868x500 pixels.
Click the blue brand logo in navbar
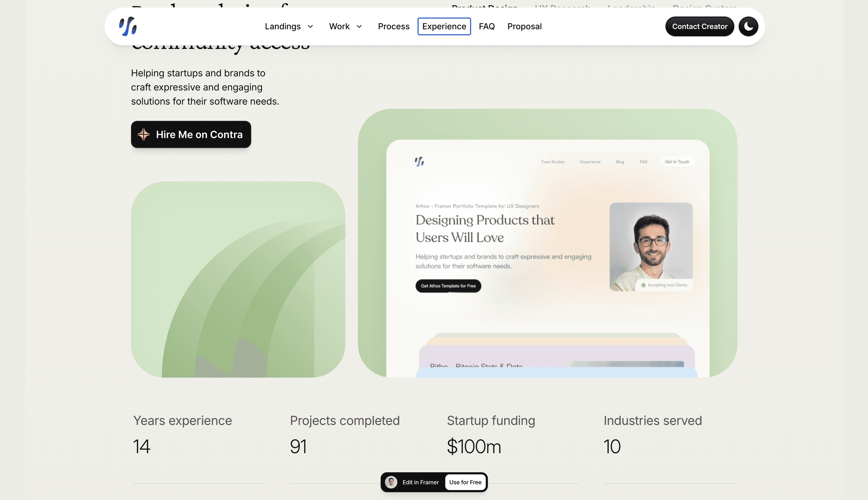point(128,26)
